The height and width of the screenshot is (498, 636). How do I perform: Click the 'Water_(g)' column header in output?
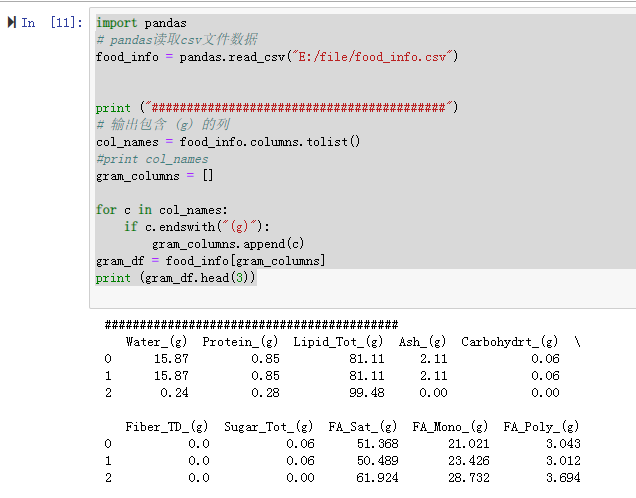pos(157,342)
